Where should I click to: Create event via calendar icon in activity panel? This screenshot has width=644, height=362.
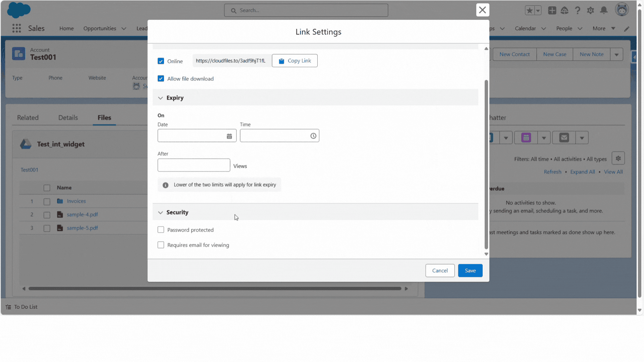[x=526, y=137]
